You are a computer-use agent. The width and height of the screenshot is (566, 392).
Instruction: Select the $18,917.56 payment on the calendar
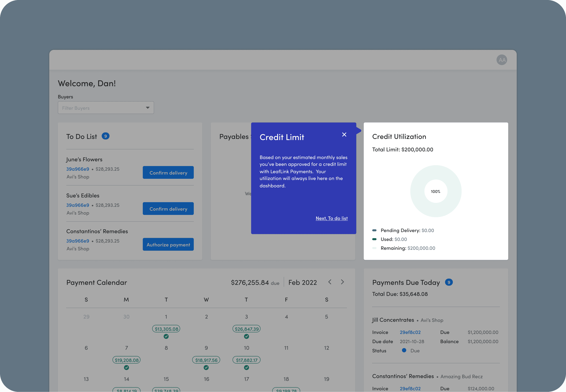click(206, 360)
